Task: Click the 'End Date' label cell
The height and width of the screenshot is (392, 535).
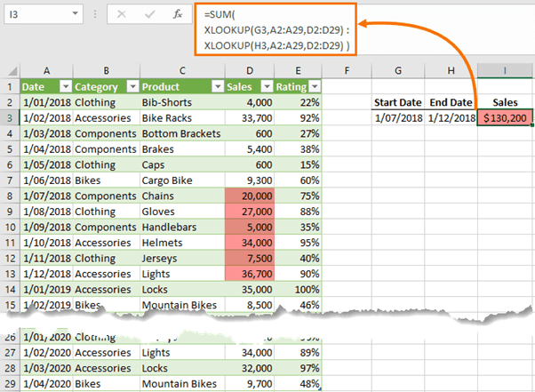Action: click(451, 102)
